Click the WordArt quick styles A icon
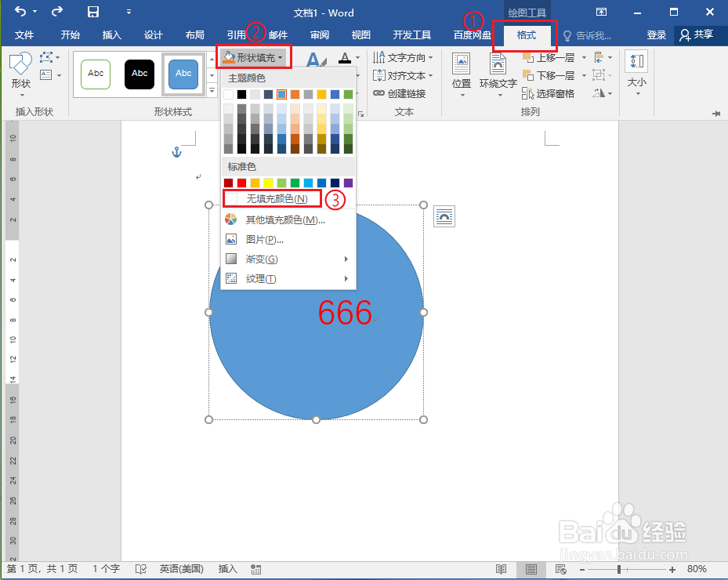Screen dimensions: 728x580 pyautogui.click(x=316, y=60)
